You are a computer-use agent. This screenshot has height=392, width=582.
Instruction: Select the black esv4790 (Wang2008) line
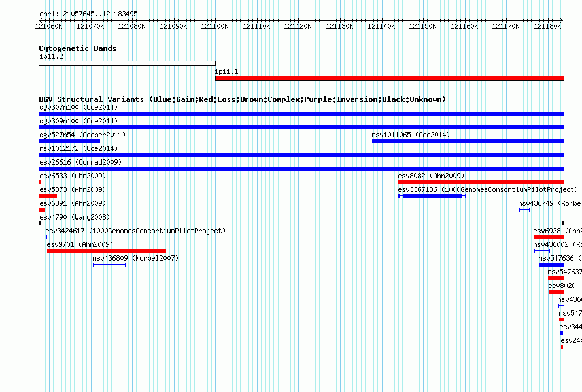(x=301, y=223)
